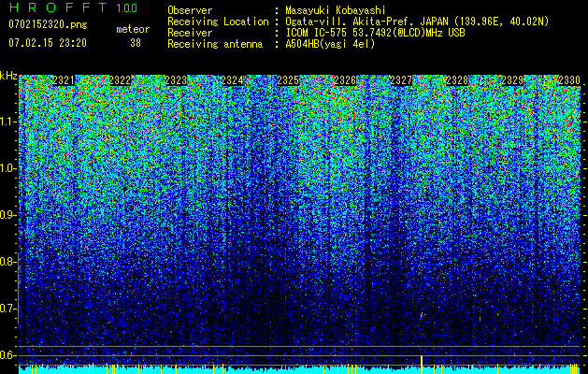Click the 2330 time marker
The width and height of the screenshot is (588, 374).
point(569,80)
